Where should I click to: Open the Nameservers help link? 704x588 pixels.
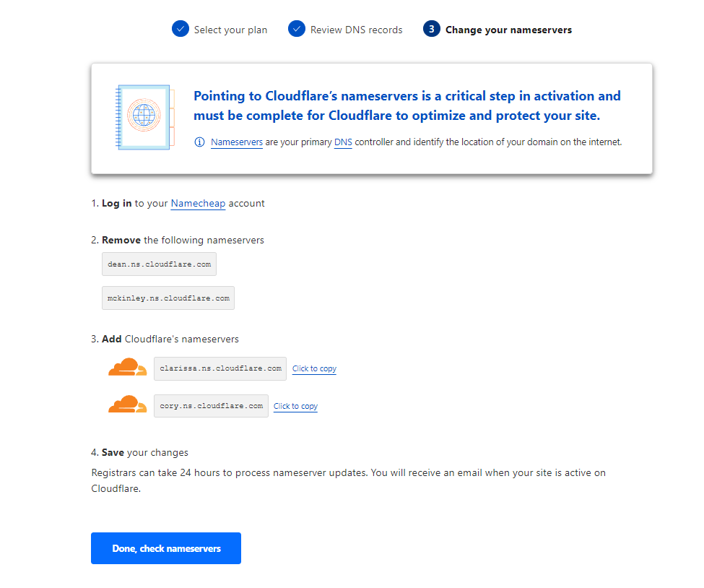coord(237,142)
